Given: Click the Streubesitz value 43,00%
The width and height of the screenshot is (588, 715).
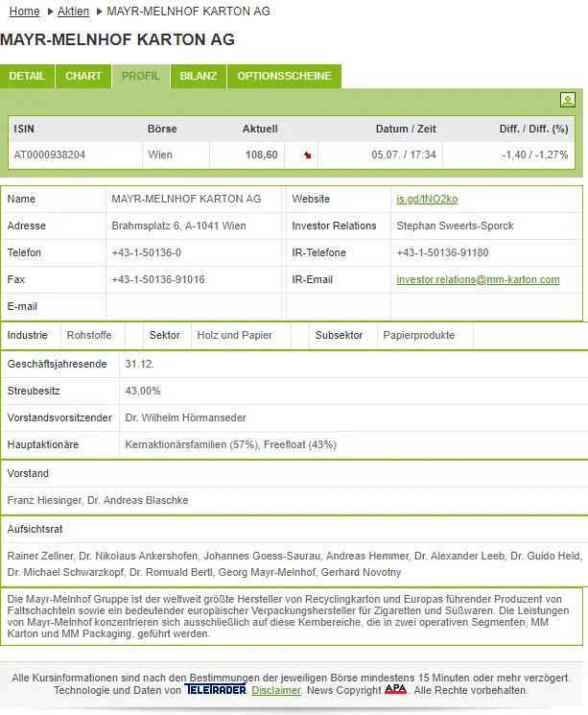Looking at the screenshot, I should (143, 391).
